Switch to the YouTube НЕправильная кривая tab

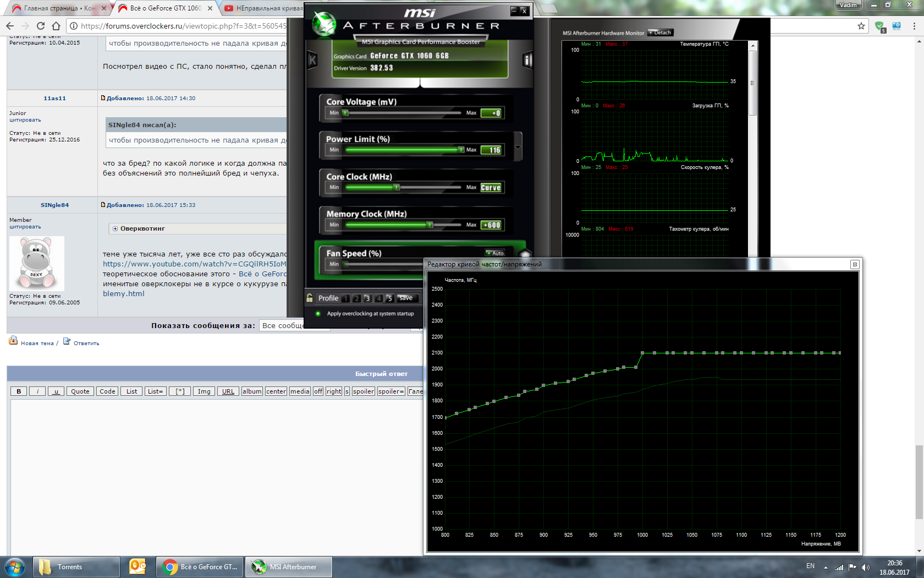point(263,8)
